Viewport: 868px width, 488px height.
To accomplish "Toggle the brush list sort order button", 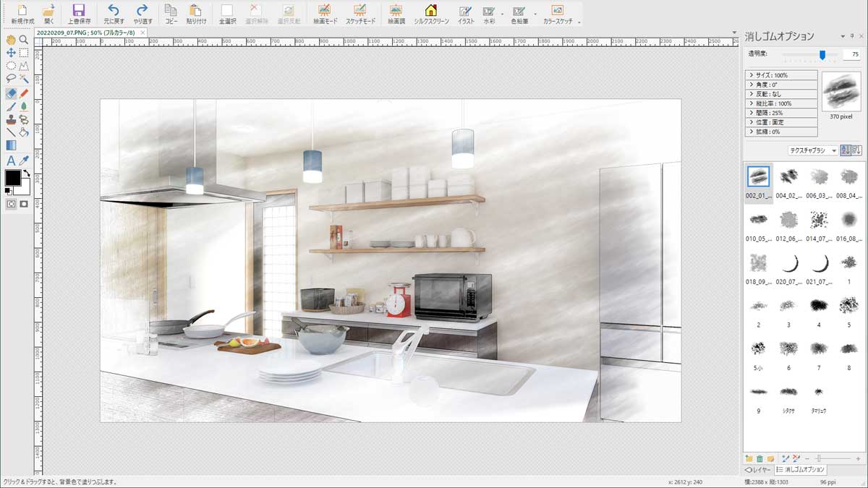I will (x=846, y=150).
